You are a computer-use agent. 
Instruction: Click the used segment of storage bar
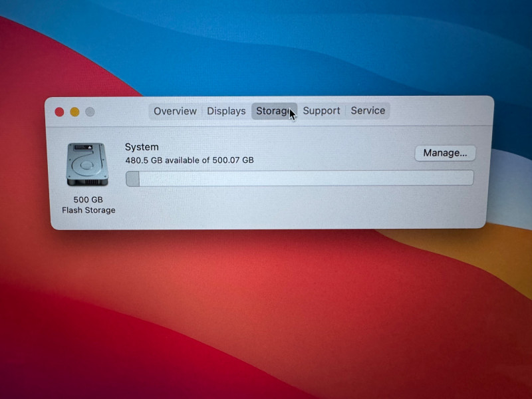tap(133, 178)
